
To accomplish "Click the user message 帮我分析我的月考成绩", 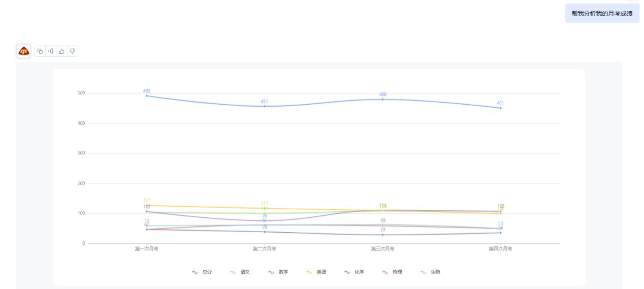I will [x=602, y=13].
